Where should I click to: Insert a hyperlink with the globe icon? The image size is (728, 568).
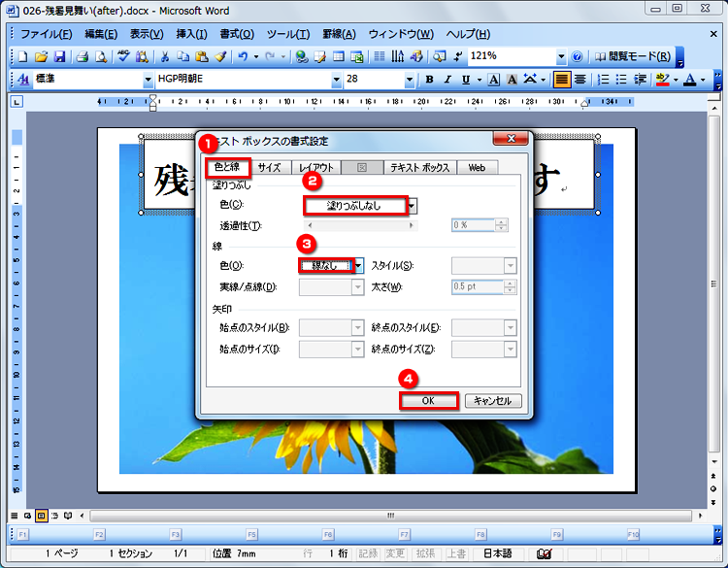pyautogui.click(x=302, y=56)
